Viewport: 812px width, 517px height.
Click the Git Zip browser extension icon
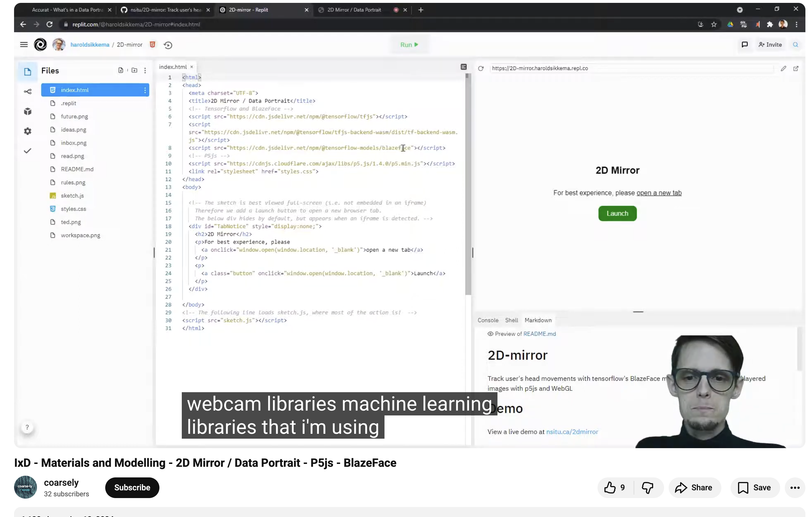click(744, 24)
